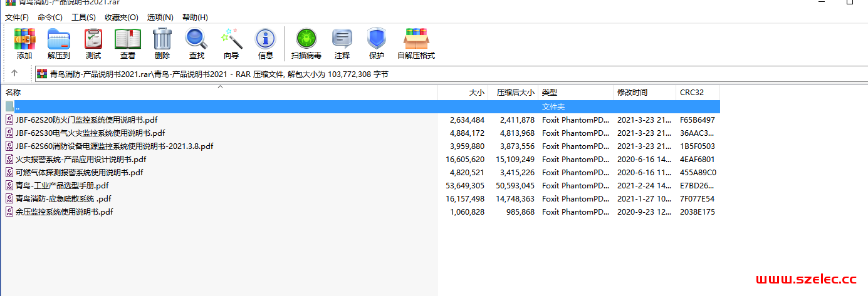868x296 pixels.
Task: Click the PDF icon of JBF-62S30电气火灾监控系统使用说明书.pdf
Action: point(9,133)
